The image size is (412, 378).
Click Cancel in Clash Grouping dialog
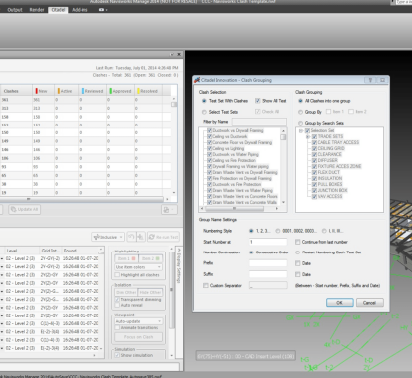tap(369, 303)
